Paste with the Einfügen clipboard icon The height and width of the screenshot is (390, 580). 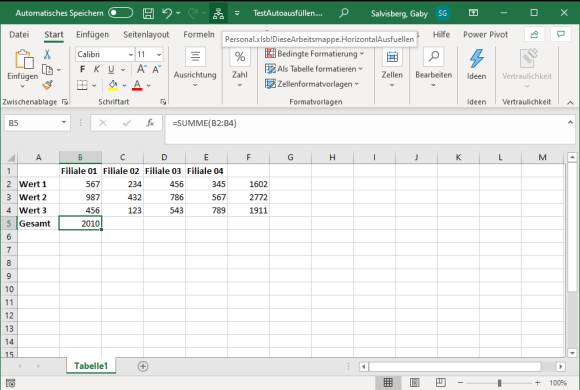pos(23,60)
